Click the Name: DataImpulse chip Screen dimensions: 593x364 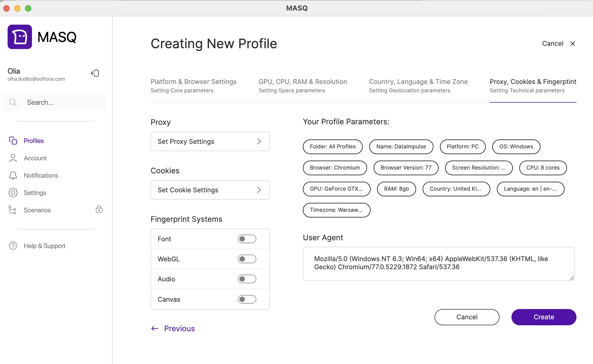pos(401,147)
